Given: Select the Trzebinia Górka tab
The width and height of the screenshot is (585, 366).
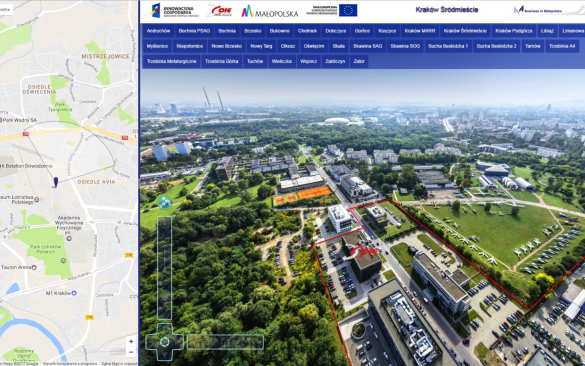Looking at the screenshot, I should [x=222, y=62].
